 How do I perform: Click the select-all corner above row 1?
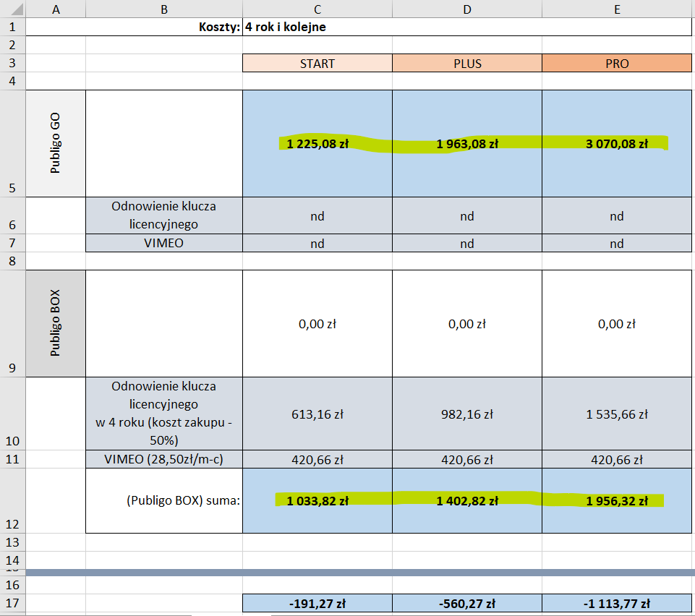pyautogui.click(x=12, y=9)
